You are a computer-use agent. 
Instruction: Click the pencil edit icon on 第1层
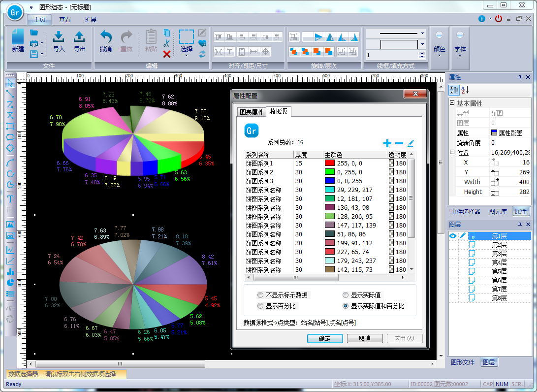click(x=463, y=236)
